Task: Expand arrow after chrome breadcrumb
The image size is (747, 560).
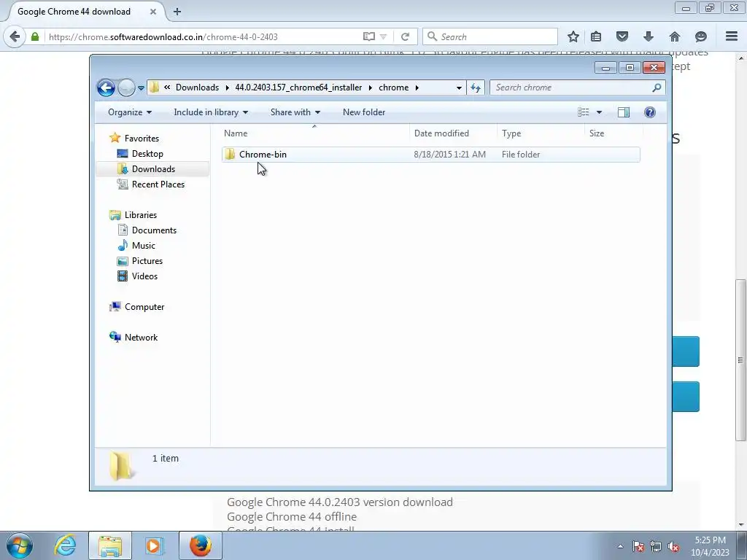Action: coord(417,87)
